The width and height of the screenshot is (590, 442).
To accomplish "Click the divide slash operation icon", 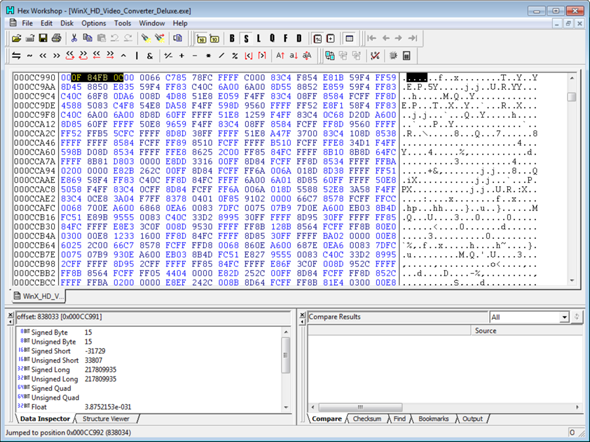I will tap(222, 56).
